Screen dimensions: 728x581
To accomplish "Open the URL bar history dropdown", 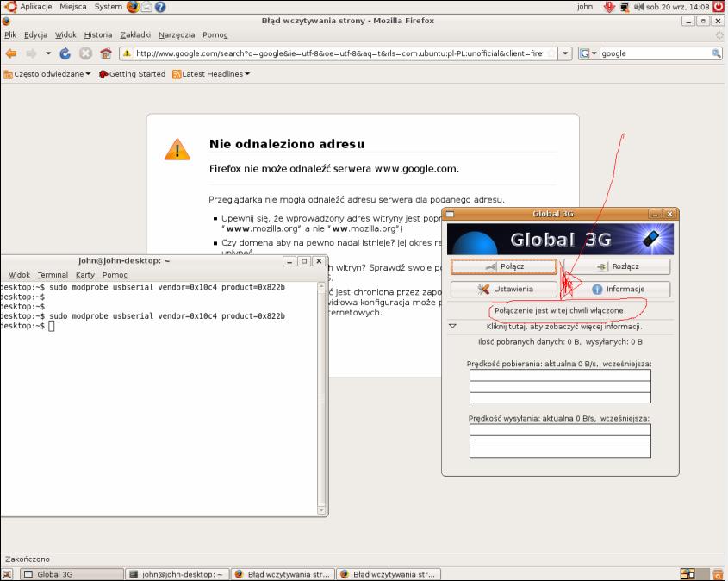I will tap(565, 53).
